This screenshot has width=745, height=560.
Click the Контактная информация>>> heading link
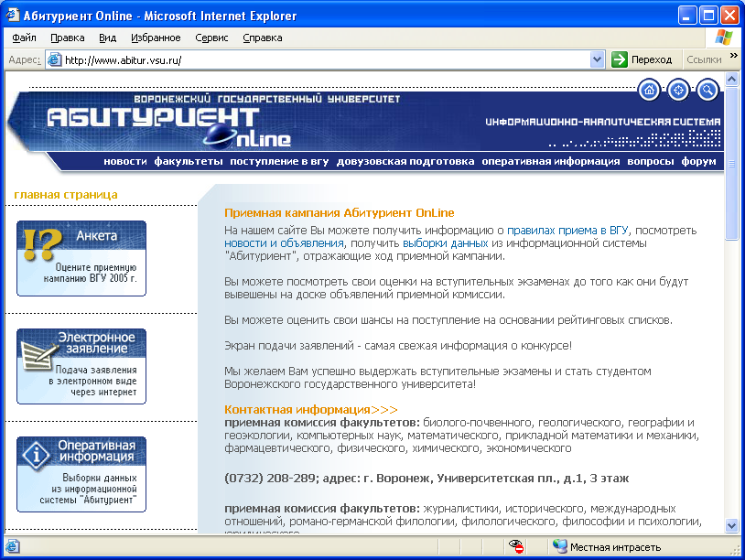pyautogui.click(x=311, y=409)
